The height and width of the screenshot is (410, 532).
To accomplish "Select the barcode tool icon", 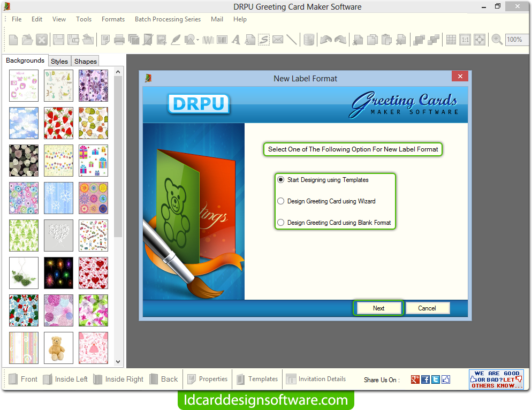I will tap(221, 40).
